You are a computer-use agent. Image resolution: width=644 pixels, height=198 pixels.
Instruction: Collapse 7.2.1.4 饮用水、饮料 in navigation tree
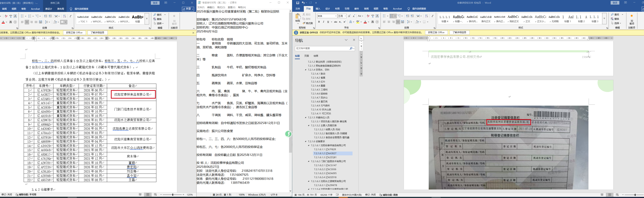306,70
